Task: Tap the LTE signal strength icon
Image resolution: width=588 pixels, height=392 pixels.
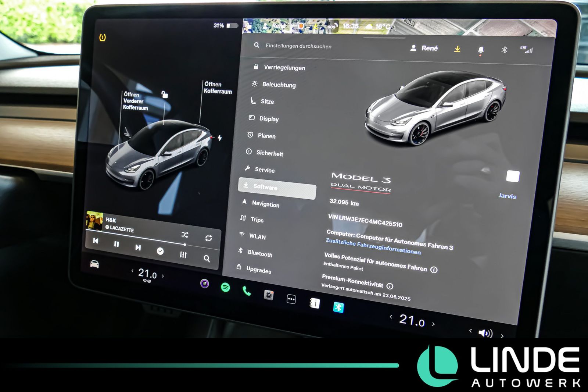Action: point(527,50)
